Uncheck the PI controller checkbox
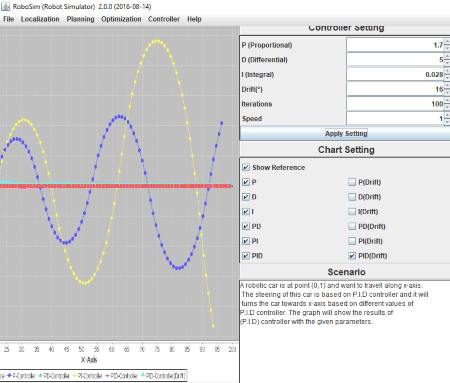This screenshot has width=450, height=383. coord(246,241)
